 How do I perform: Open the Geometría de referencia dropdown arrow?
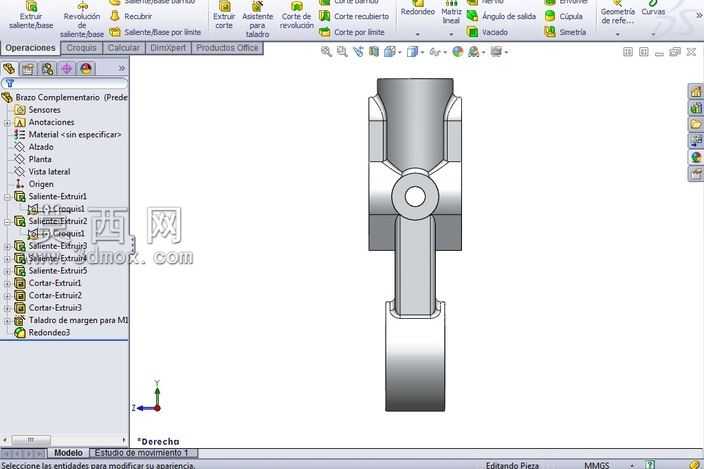pos(618,34)
